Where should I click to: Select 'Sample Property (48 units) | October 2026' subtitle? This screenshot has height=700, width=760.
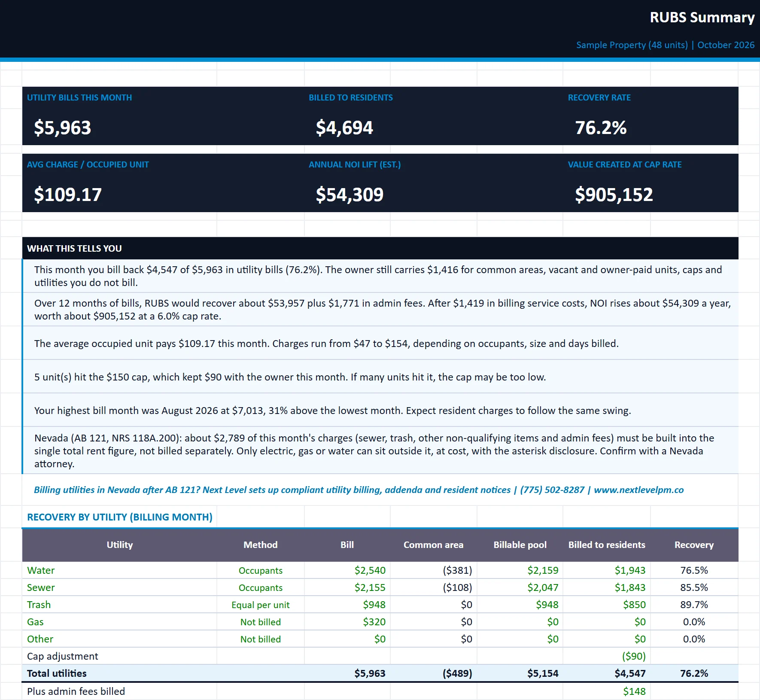pyautogui.click(x=665, y=45)
